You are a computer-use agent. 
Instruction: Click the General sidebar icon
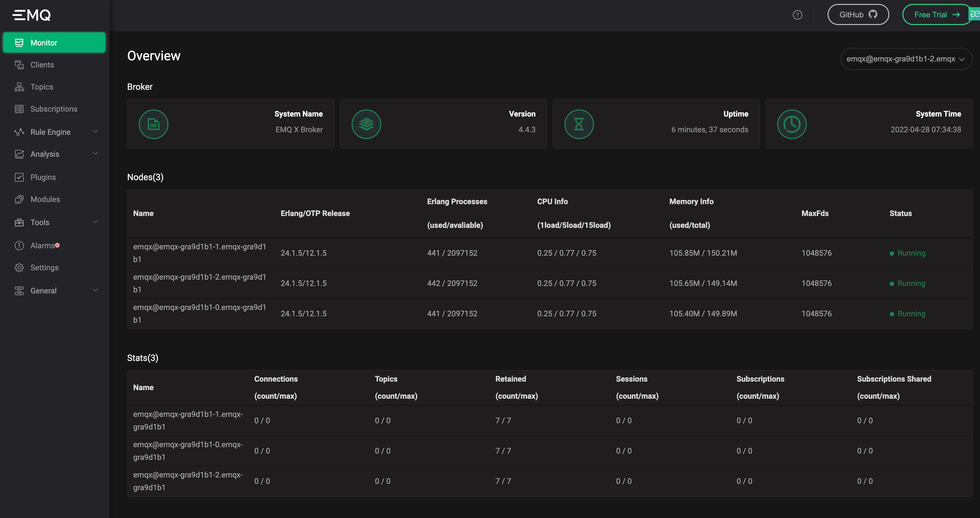(x=19, y=291)
